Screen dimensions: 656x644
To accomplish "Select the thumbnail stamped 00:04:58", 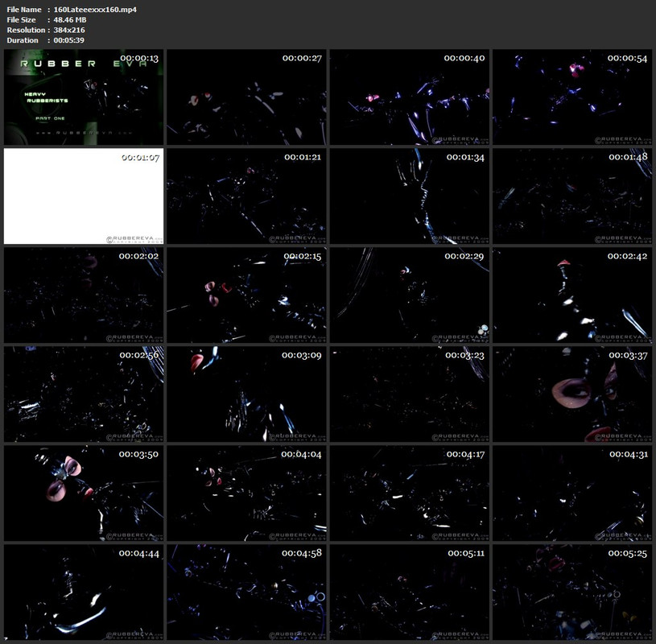I will point(246,592).
